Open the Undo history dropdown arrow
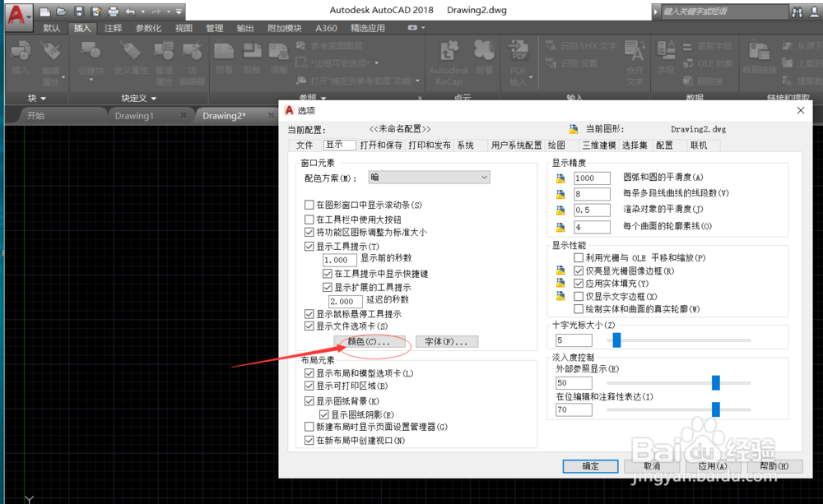The width and height of the screenshot is (823, 504). [x=142, y=12]
